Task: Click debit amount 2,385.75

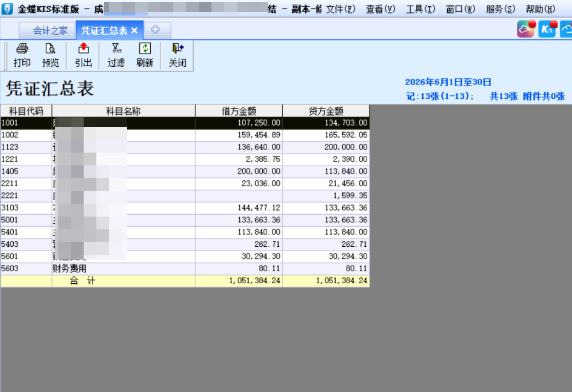Action: 239,159
